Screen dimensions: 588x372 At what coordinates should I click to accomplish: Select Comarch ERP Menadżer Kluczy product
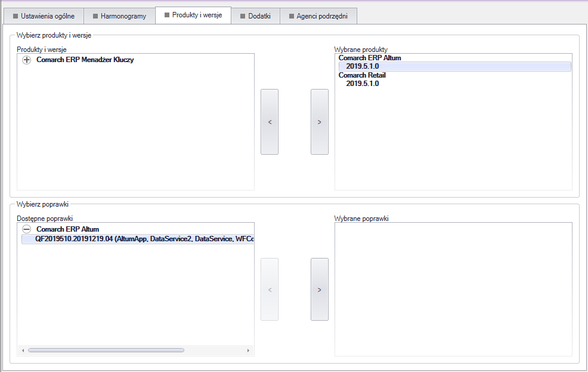(85, 60)
